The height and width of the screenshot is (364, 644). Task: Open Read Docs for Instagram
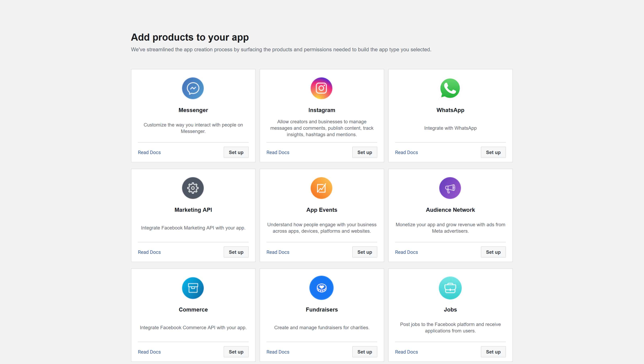(277, 152)
